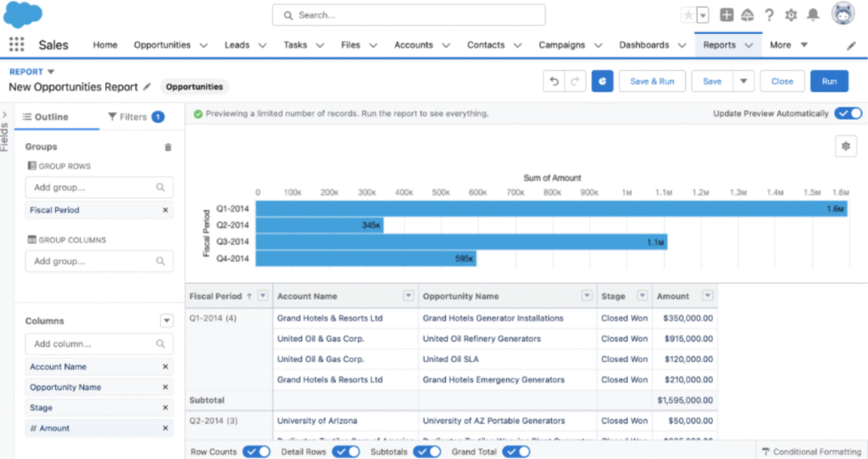Remove the Stage column
This screenshot has width=868, height=459.
(x=165, y=407)
